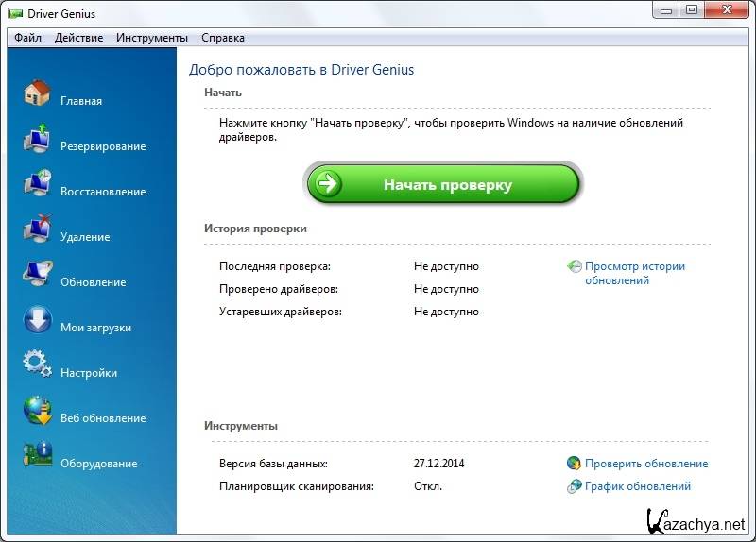The width and height of the screenshot is (756, 542).
Task: Click the clock icon beside Просмотр истории
Action: pos(574,267)
